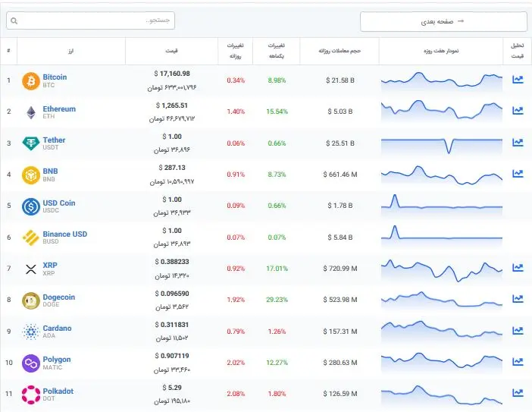The image size is (532, 412).
Task: Open the Cardano coin link
Action: point(57,328)
